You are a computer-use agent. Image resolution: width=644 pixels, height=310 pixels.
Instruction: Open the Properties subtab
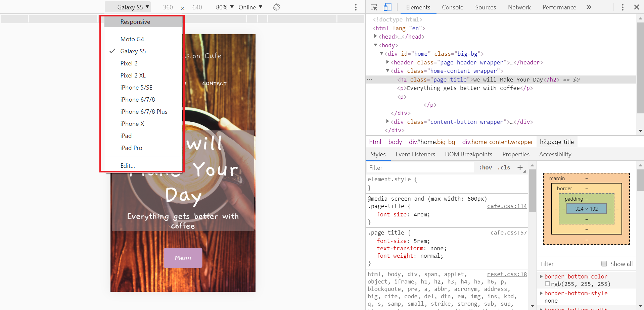[x=516, y=154]
